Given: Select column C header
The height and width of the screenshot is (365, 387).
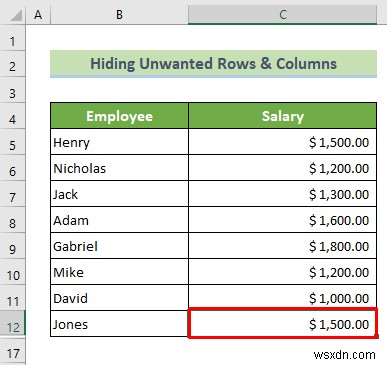Looking at the screenshot, I should pos(283,15).
